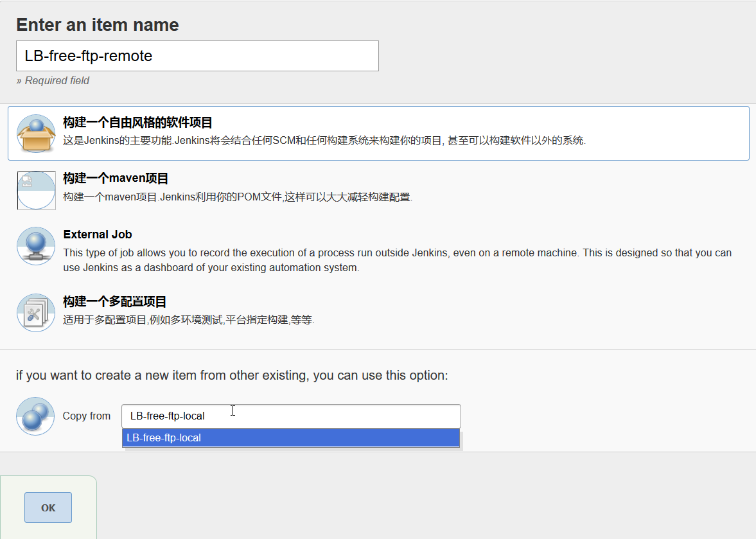Click the Copy from text box
Image resolution: width=756 pixels, height=539 pixels.
coord(291,416)
